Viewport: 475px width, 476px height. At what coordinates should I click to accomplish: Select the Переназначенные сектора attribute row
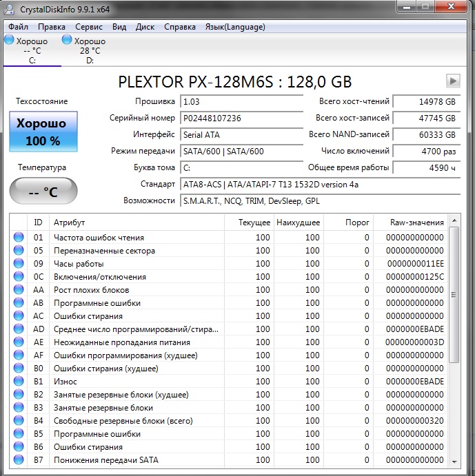coord(229,251)
